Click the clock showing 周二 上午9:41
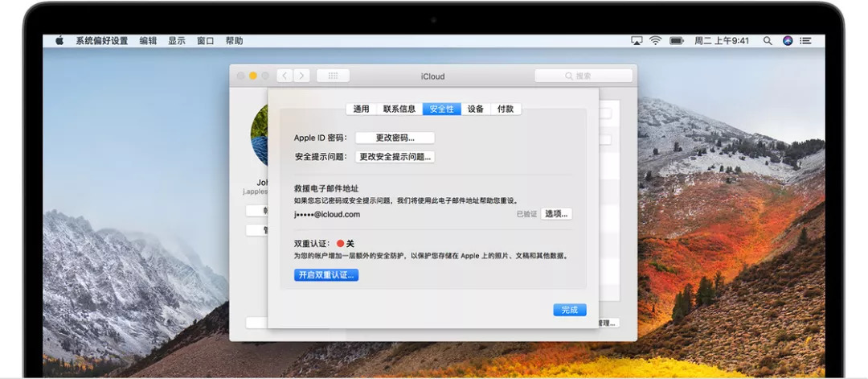The image size is (868, 379). pos(722,41)
